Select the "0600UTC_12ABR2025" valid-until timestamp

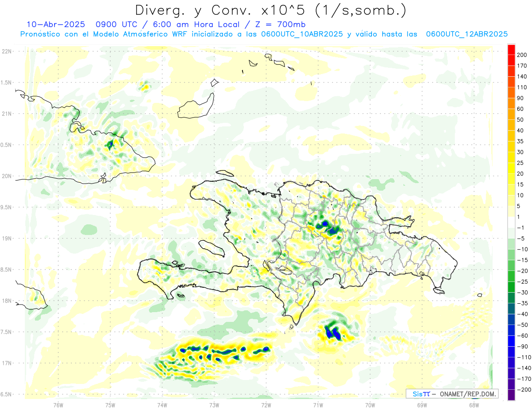coord(466,34)
